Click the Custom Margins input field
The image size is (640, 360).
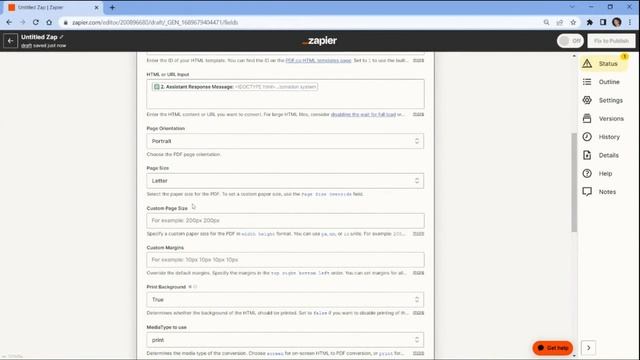pos(285,260)
